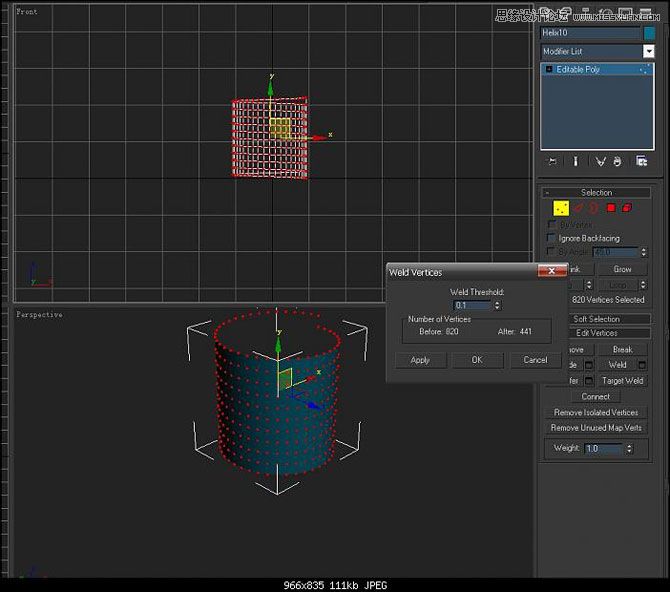This screenshot has height=592, width=670.
Task: Click Make Unique icon
Action: pyautogui.click(x=600, y=162)
